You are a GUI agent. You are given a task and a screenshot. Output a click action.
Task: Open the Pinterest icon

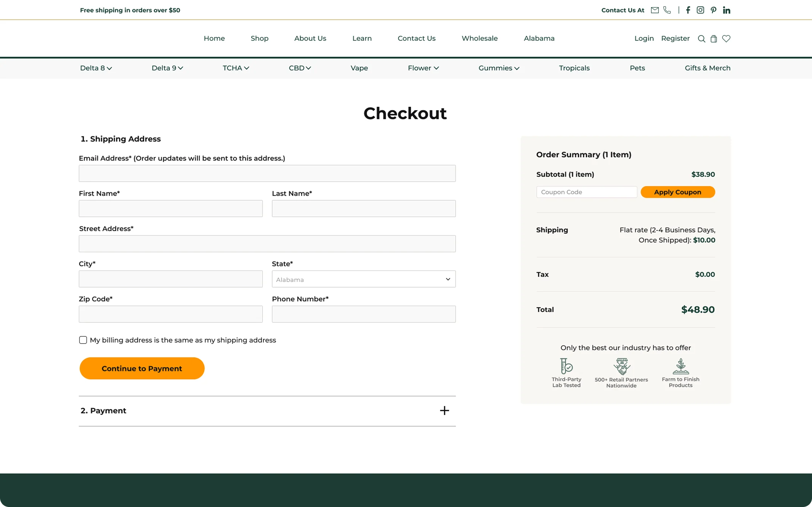(714, 10)
